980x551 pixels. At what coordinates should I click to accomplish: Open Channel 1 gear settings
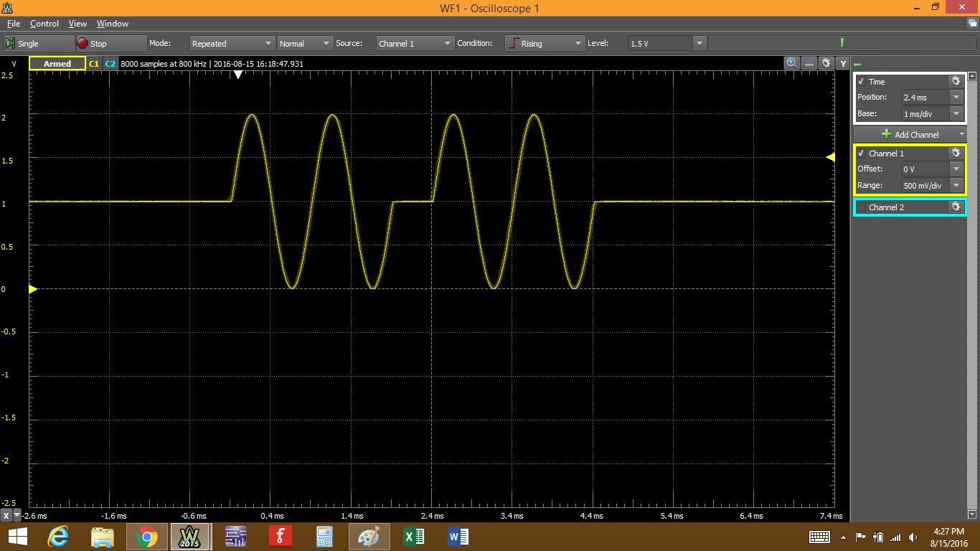pyautogui.click(x=956, y=153)
